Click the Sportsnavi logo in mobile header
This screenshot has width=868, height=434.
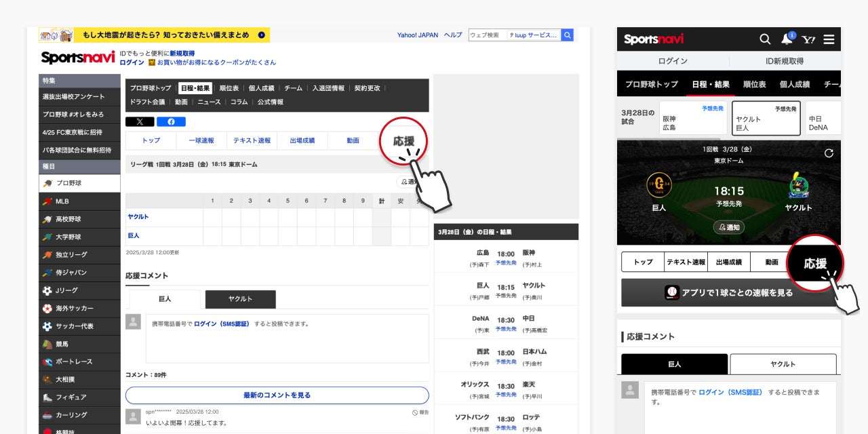tap(654, 39)
